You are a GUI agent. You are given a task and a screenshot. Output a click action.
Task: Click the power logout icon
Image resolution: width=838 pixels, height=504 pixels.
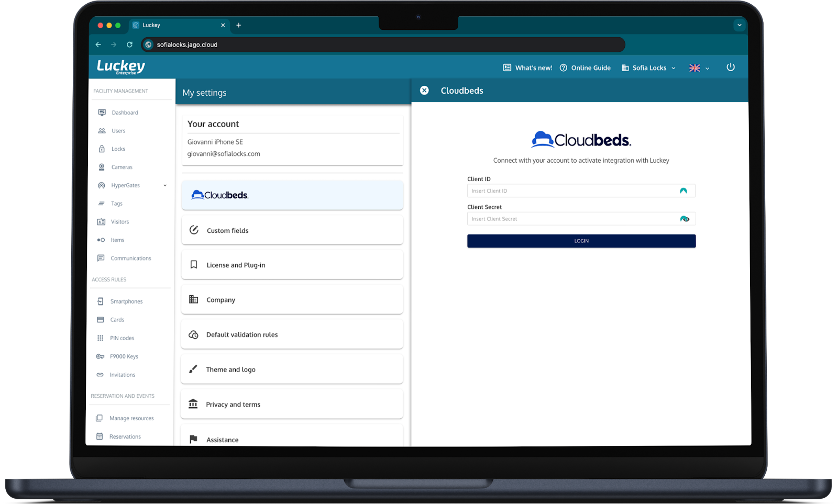731,67
